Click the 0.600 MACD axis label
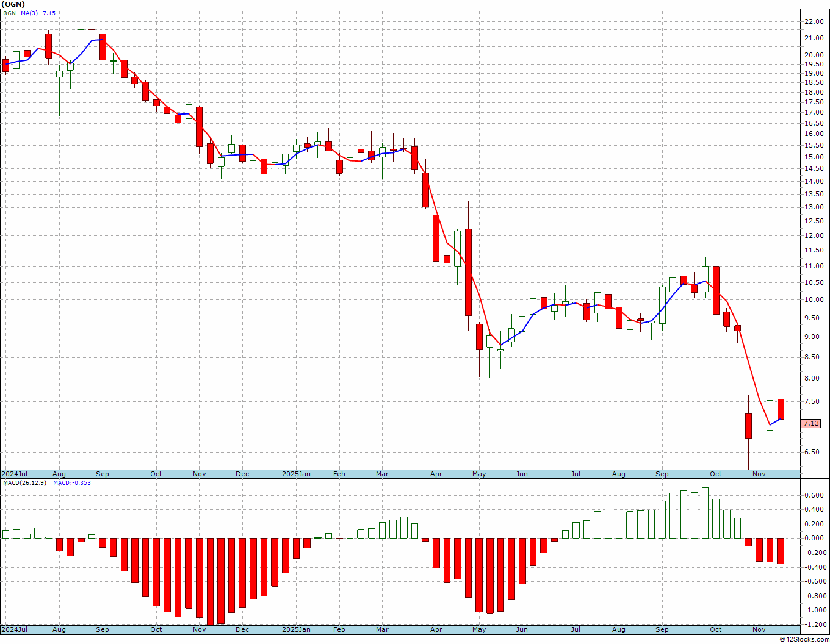 pos(814,495)
